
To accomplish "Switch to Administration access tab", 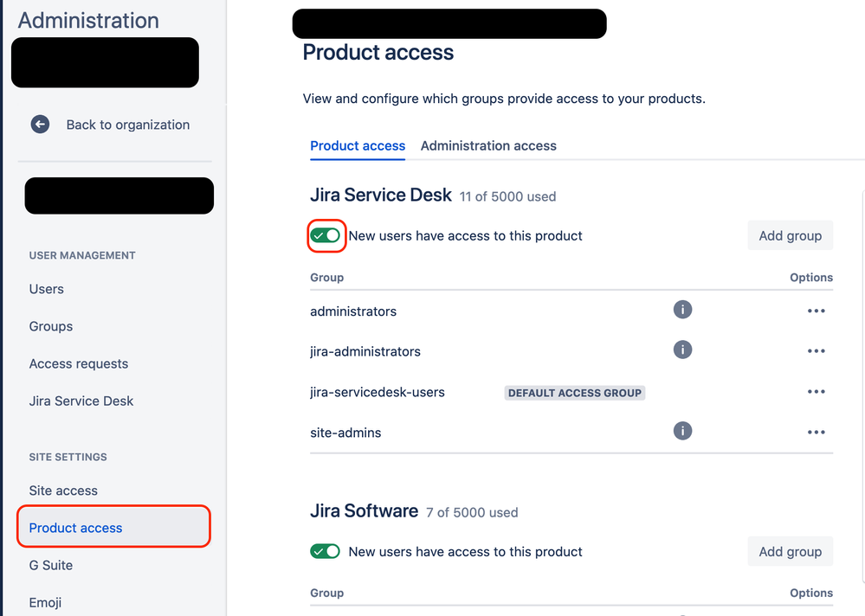I will (x=488, y=145).
